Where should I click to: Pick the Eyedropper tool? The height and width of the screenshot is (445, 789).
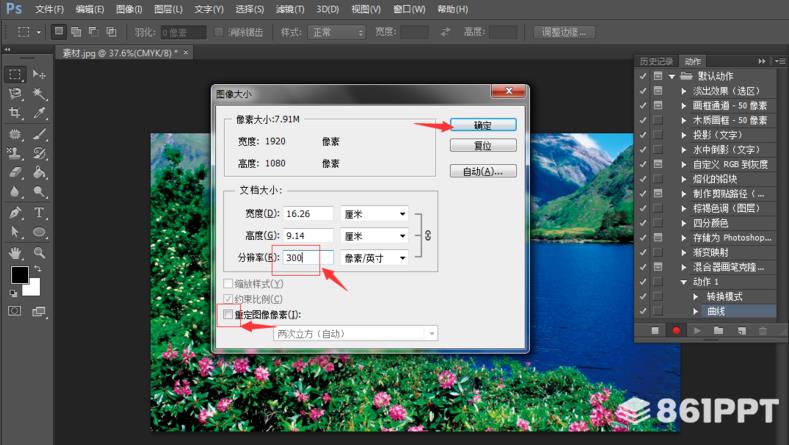pos(40,114)
